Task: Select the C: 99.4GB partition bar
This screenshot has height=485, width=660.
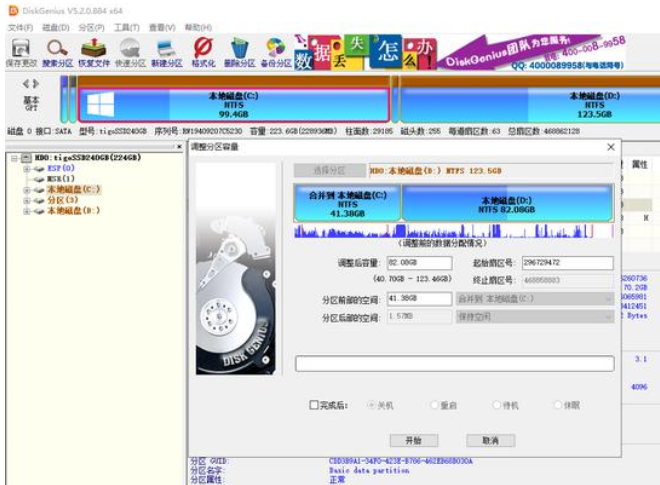Action: 234,105
